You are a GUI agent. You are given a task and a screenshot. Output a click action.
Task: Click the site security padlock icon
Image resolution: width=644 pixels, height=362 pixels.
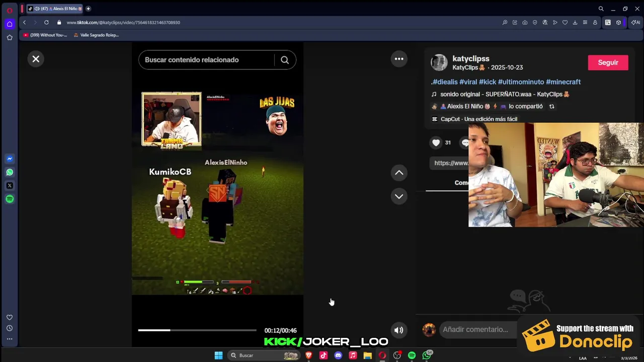point(59,22)
